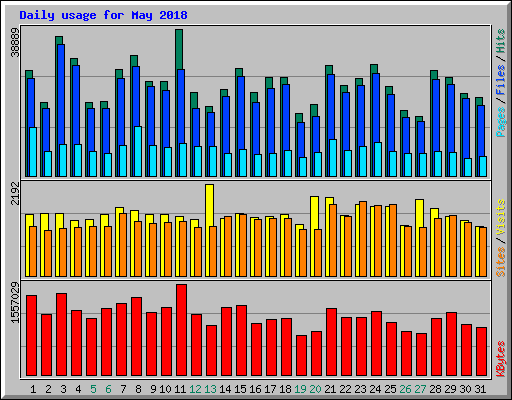
Task: Click day label 22
Action: tap(345, 389)
